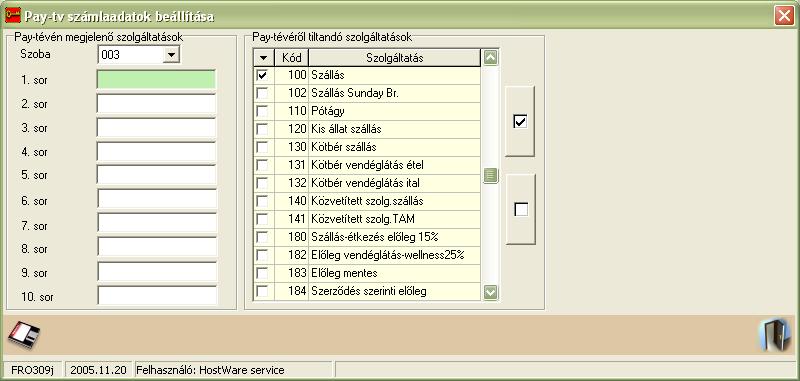This screenshot has height=381, width=800.
Task: Uncheck the Szállás (100) checkbox
Action: coord(262,75)
